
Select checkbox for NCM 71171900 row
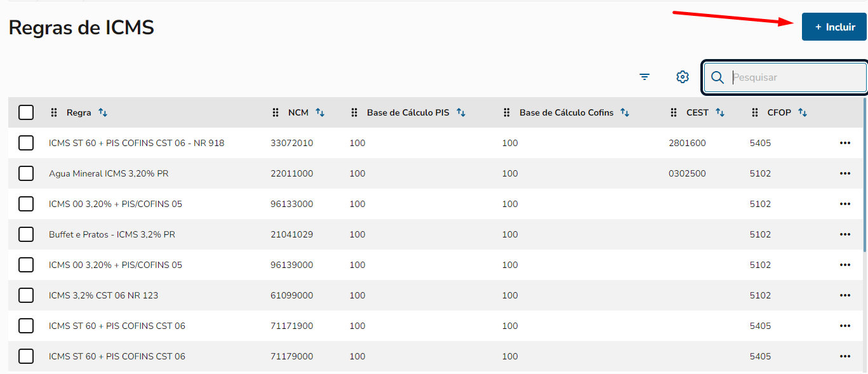click(26, 326)
